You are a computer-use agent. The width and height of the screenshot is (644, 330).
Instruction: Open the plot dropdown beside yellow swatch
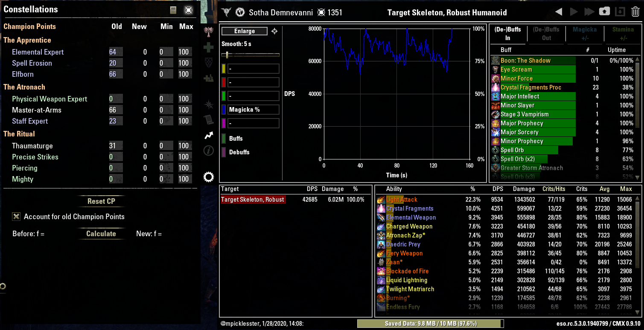coord(253,69)
